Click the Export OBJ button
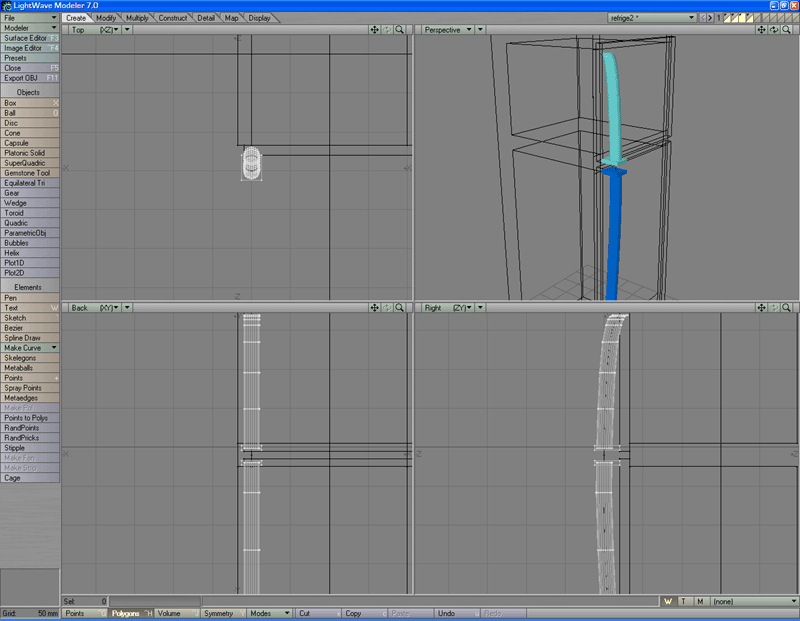 (30, 78)
